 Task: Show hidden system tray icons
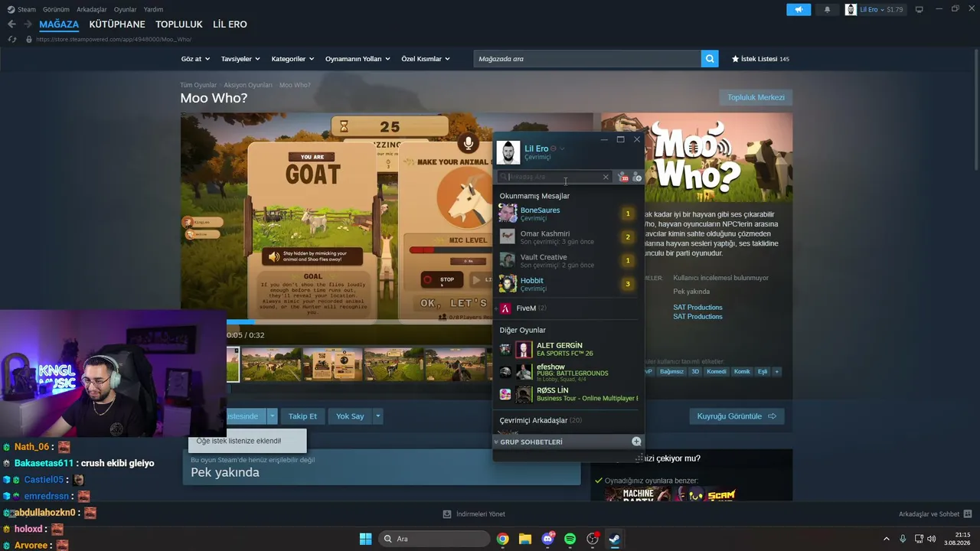point(887,539)
